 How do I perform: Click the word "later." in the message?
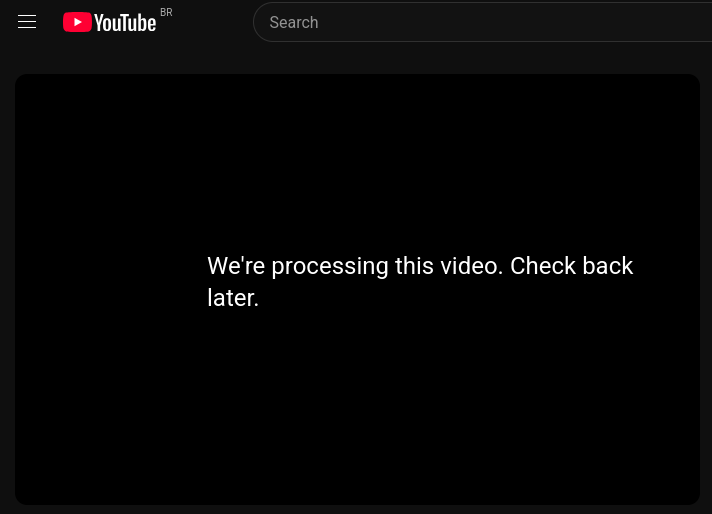[x=233, y=298]
